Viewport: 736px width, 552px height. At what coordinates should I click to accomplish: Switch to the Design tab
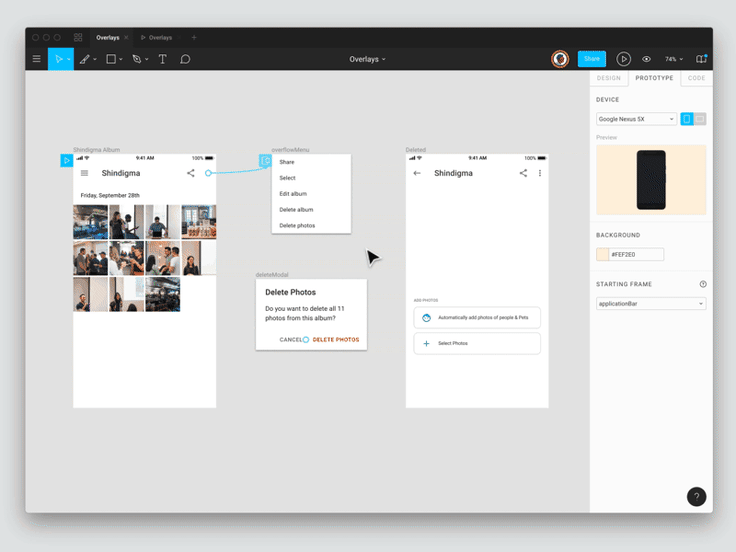click(609, 78)
